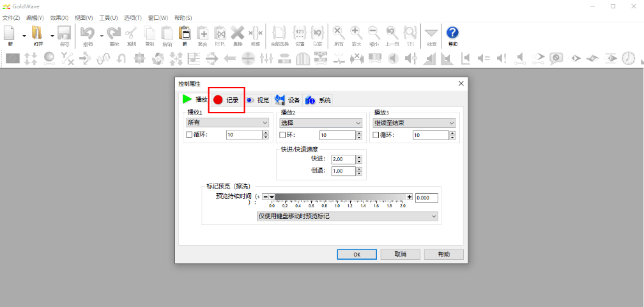Switch to the 系统 (System) tab
The image size is (644, 307).
tap(318, 100)
